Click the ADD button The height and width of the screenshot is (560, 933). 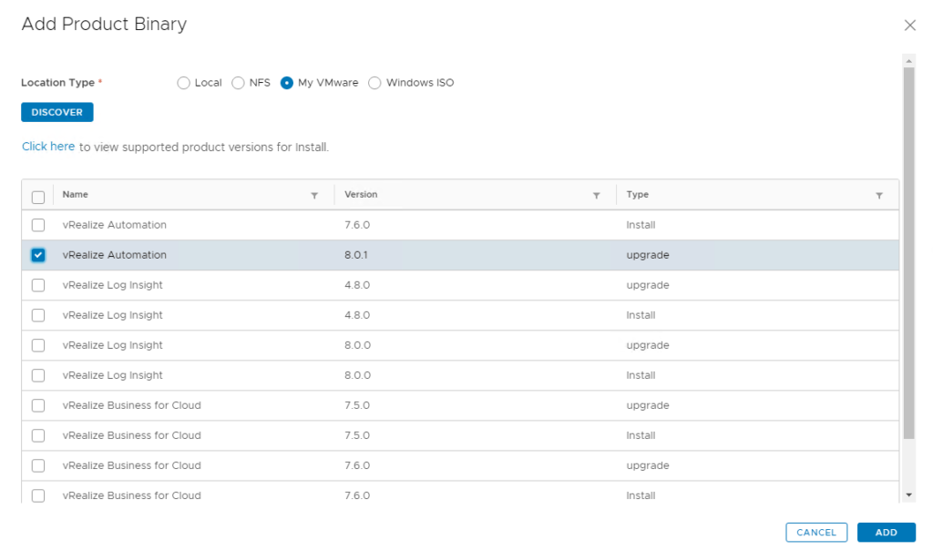point(886,533)
